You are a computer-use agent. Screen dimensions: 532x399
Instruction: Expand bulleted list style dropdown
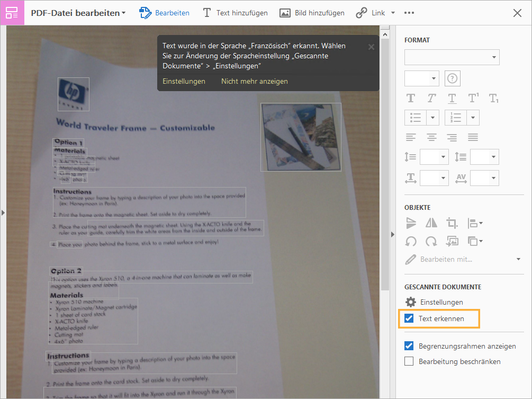click(432, 118)
